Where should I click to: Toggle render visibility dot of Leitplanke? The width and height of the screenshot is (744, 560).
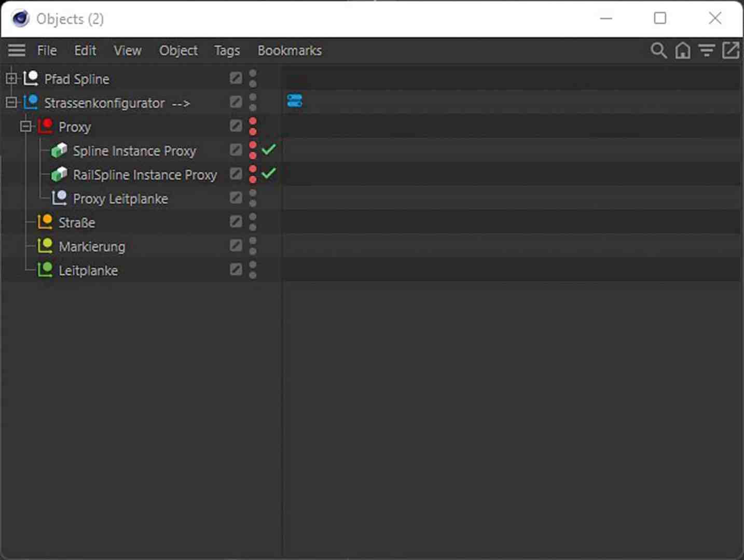pos(253,274)
